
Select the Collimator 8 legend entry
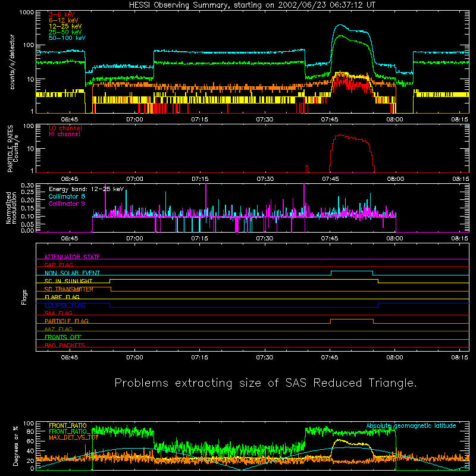(67, 196)
